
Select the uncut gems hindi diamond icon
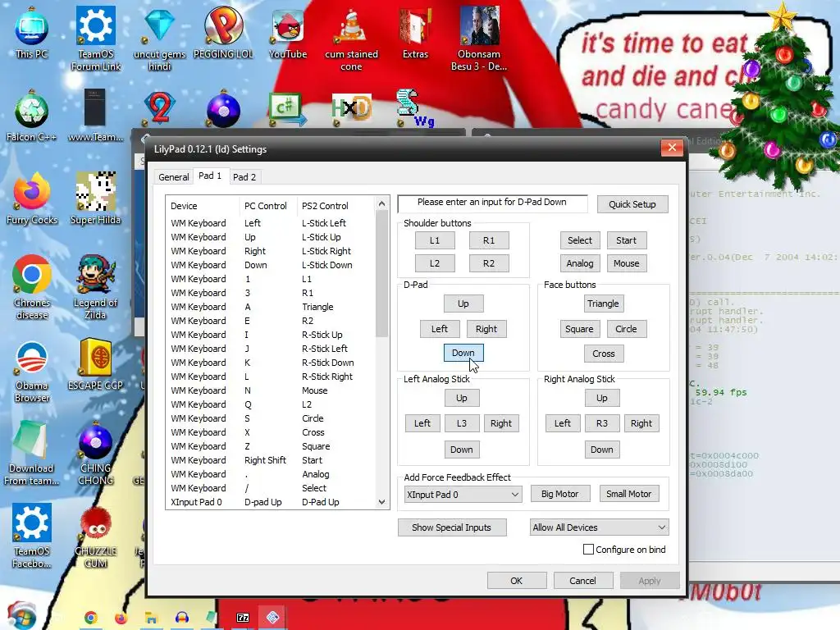point(160,38)
